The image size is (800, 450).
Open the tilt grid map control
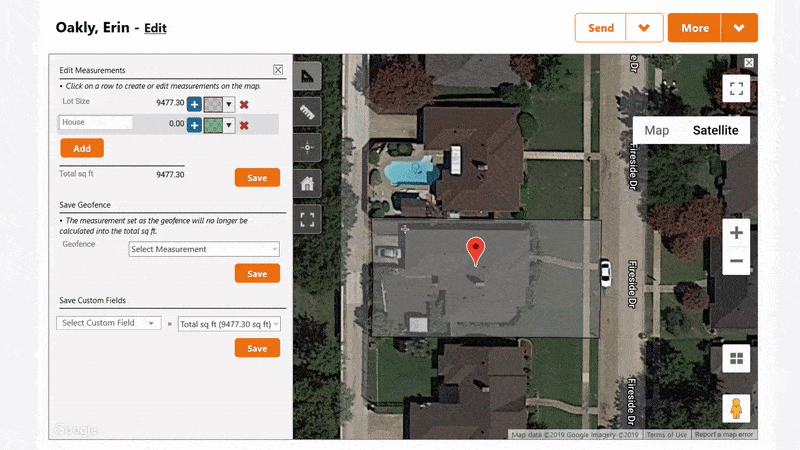coord(736,359)
